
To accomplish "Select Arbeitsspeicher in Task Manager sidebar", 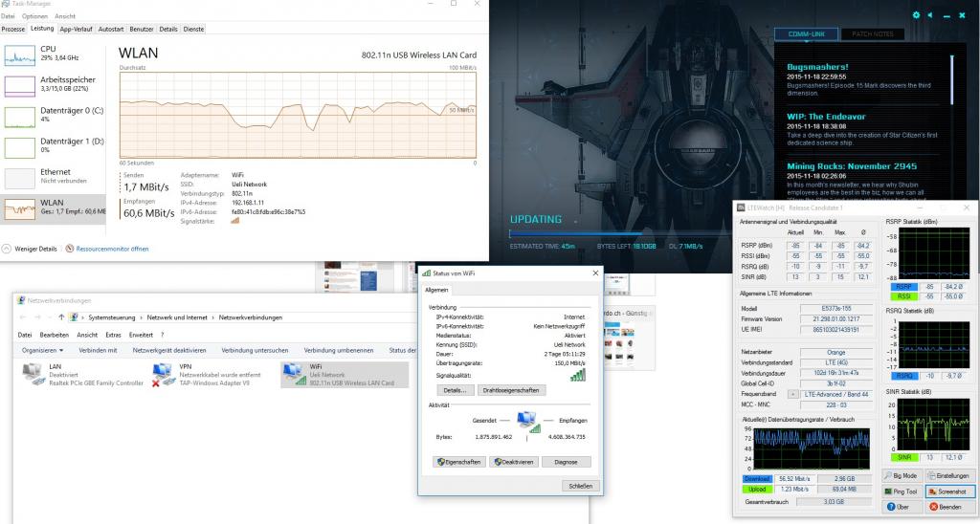I will coord(54,84).
